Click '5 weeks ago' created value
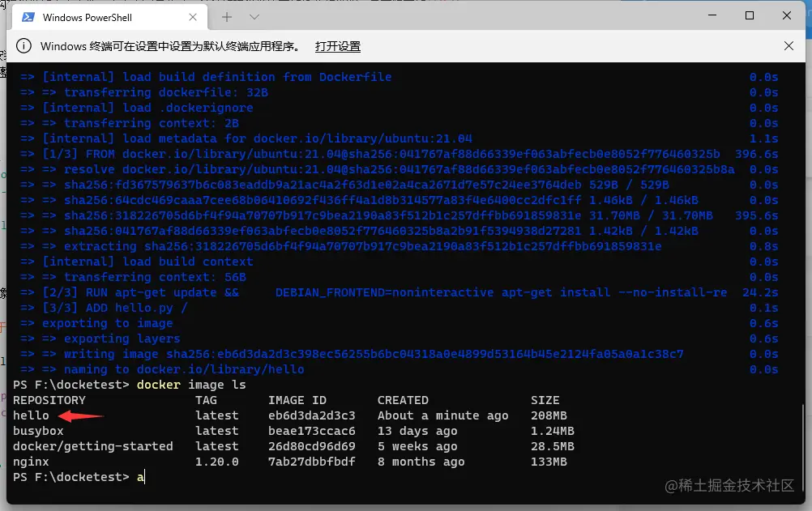 click(x=417, y=446)
